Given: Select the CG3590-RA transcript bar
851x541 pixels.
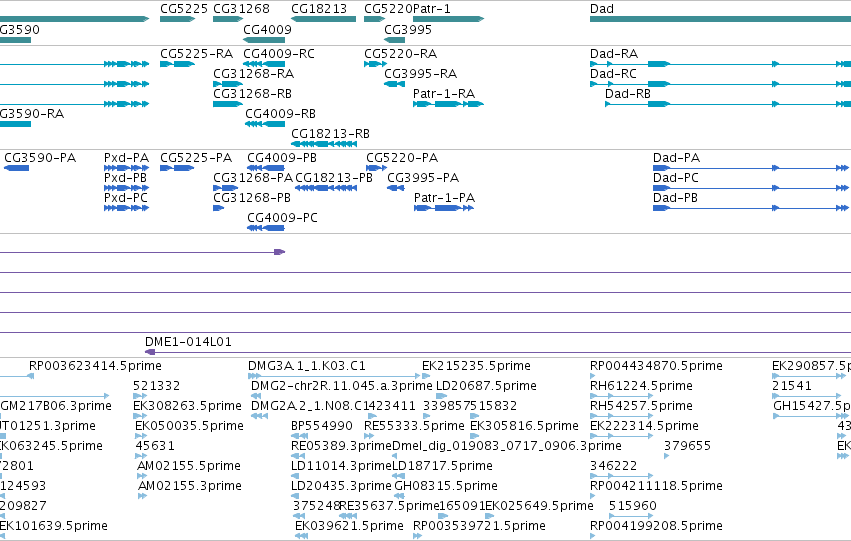Looking at the screenshot, I should click(x=15, y=124).
